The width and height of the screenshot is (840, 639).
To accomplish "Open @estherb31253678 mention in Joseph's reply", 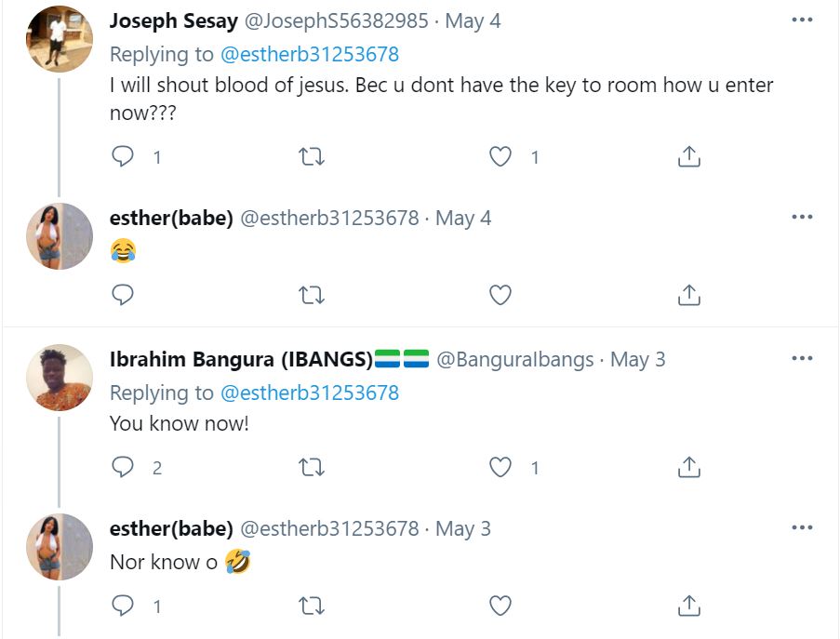I will [310, 54].
